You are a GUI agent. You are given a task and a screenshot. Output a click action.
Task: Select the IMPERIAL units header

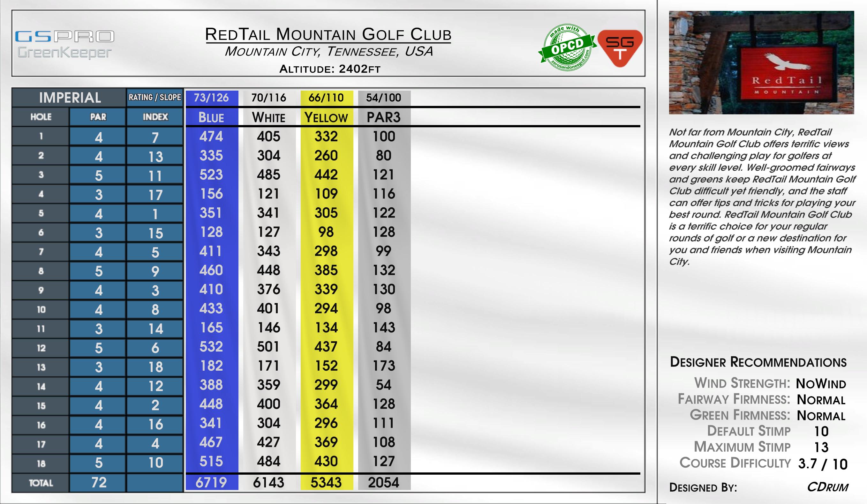[x=70, y=98]
